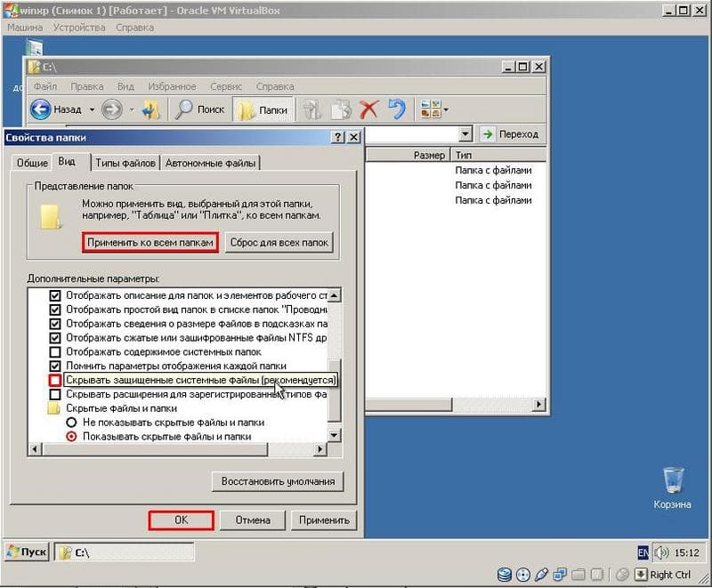Open the Сервис menu

click(x=226, y=86)
